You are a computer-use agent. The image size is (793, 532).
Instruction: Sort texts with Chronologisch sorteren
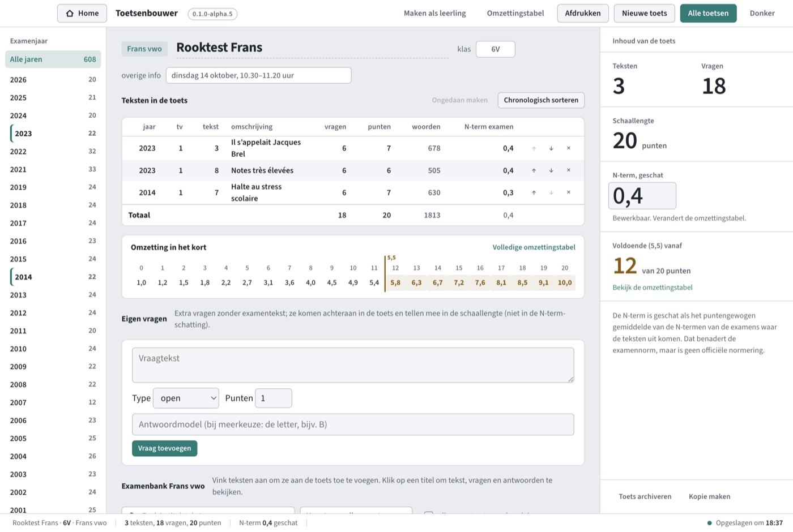(x=541, y=100)
